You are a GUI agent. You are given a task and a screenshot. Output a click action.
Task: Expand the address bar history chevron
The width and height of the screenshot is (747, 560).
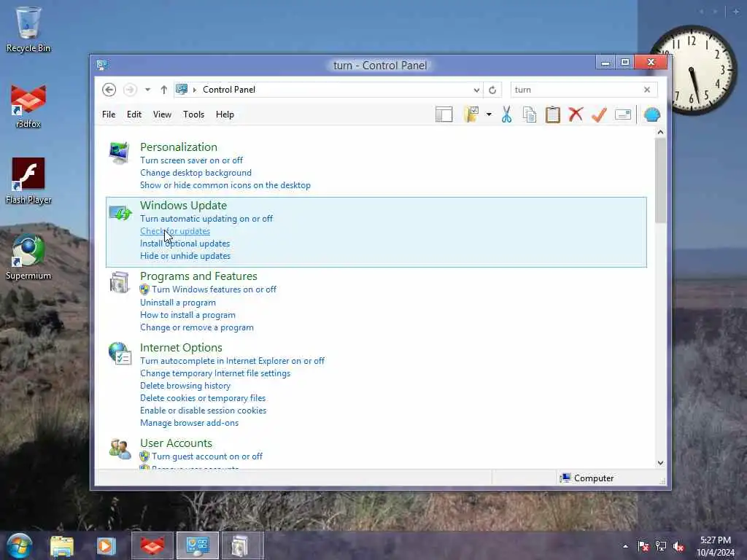pos(476,90)
